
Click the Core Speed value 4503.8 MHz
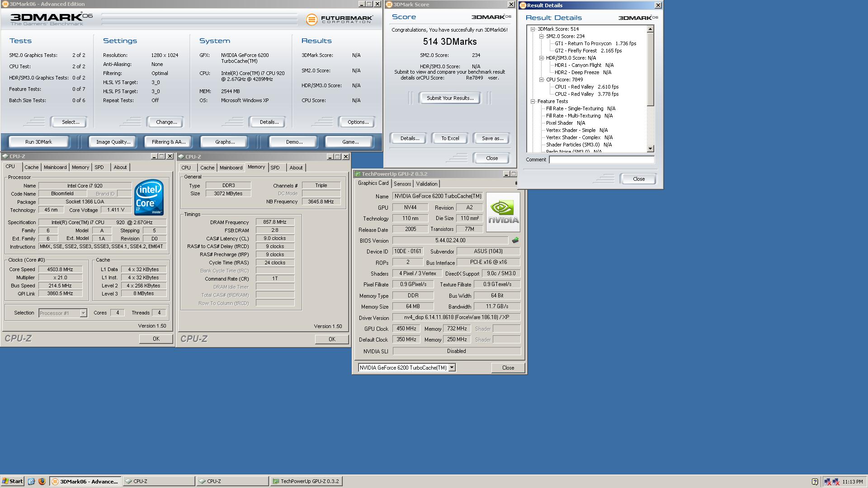(60, 269)
